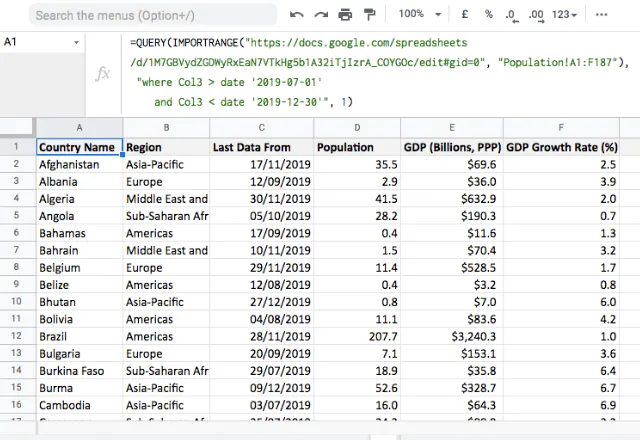This screenshot has height=440, width=640.
Task: Apply percent format using the % icon
Action: [488, 15]
